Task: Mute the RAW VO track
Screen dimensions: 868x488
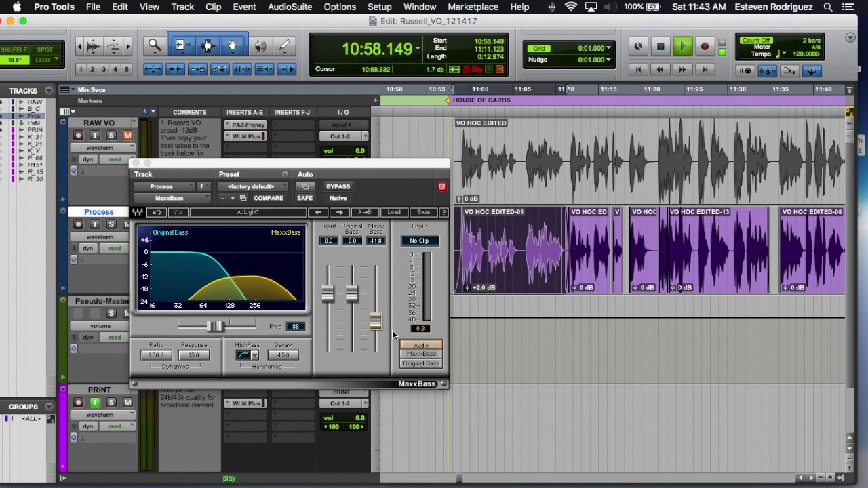Action: coord(127,136)
